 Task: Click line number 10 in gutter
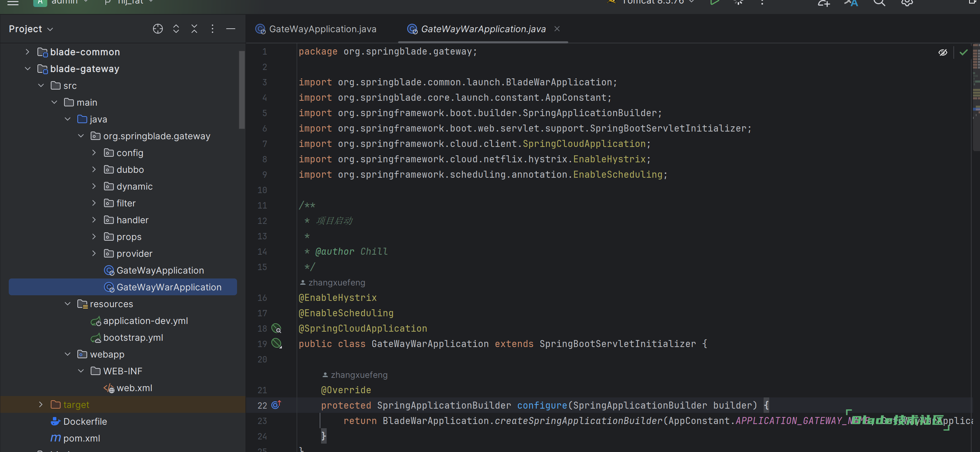(262, 190)
